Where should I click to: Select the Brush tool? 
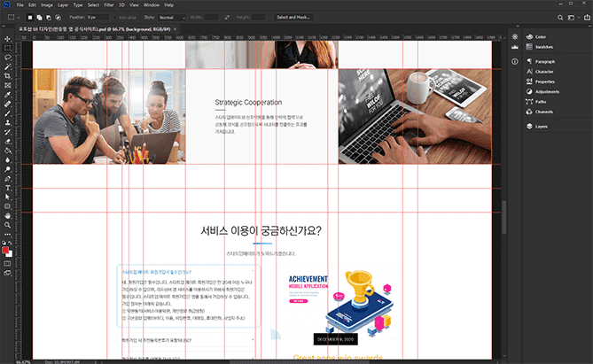click(7, 113)
